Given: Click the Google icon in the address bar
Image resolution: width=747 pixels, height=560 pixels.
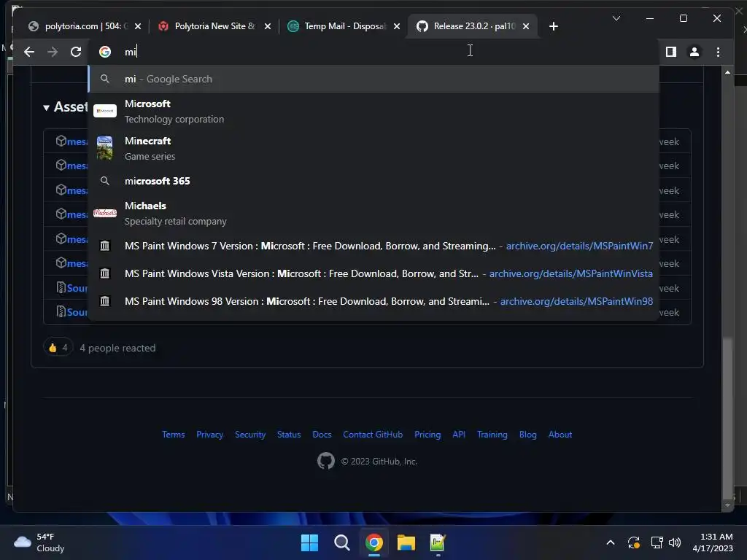Looking at the screenshot, I should [x=105, y=52].
